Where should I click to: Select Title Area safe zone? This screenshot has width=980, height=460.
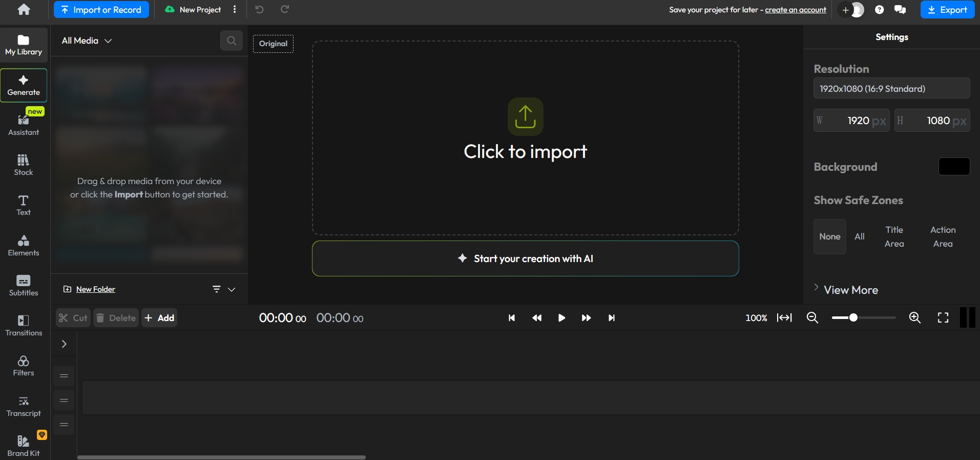point(894,236)
